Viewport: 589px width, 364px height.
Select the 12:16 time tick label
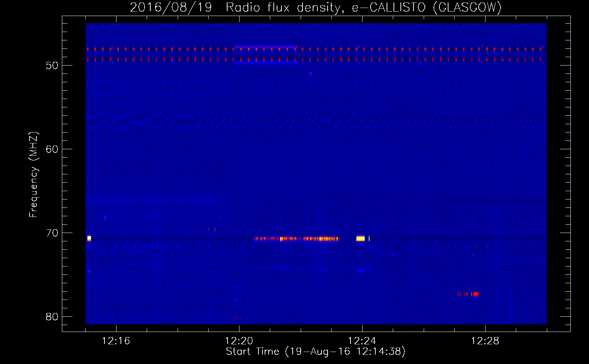(116, 341)
